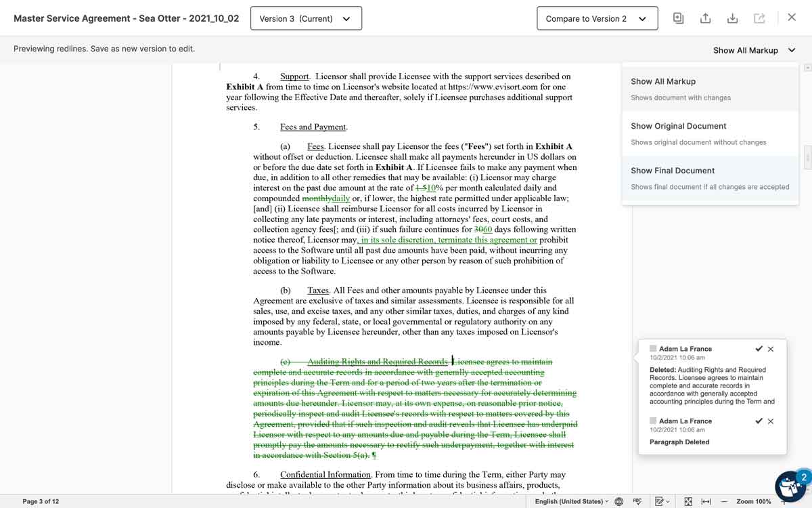Open the chat bubble with 2 notifications

pos(790,486)
